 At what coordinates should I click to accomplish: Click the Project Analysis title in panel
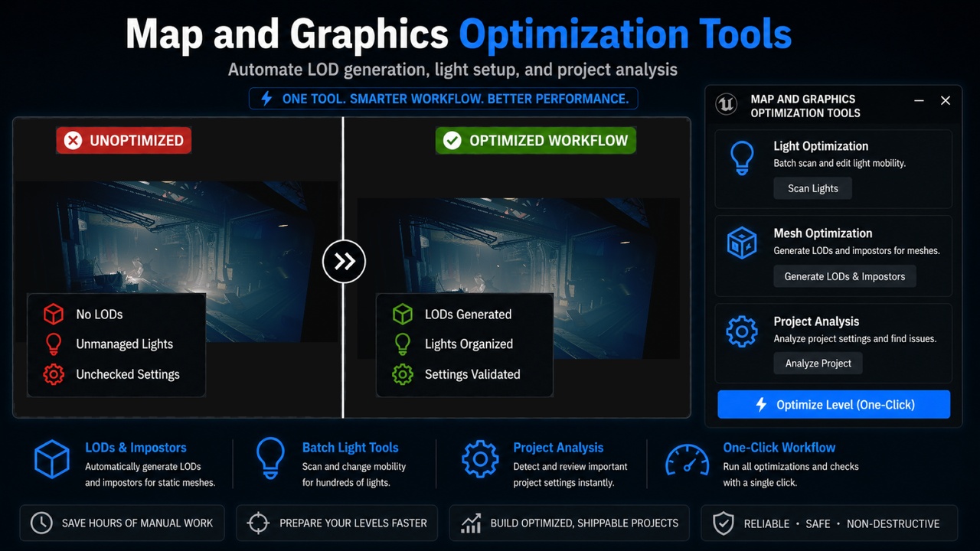816,321
